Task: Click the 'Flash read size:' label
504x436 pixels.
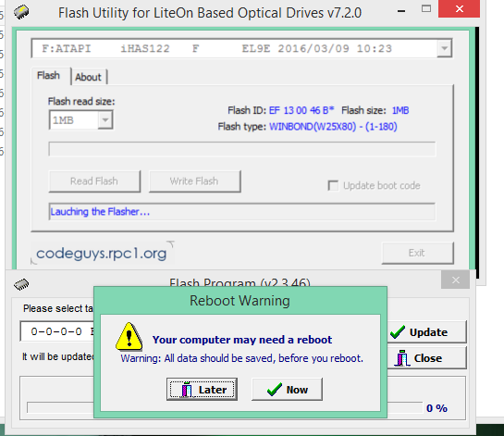Action: coord(81,102)
